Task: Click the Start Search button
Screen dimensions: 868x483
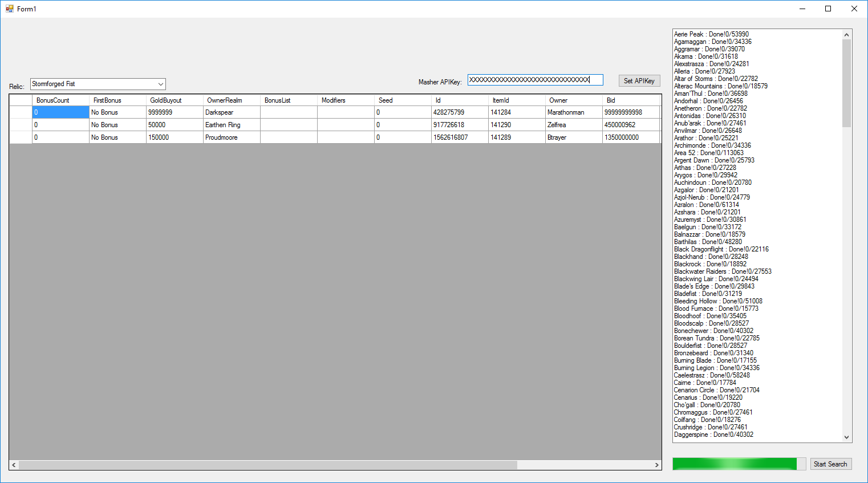Action: click(830, 464)
